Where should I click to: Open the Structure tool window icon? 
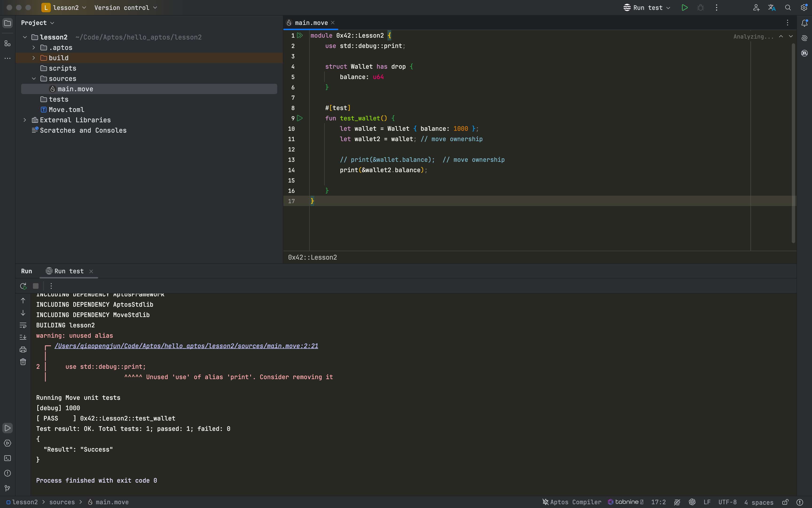coord(7,43)
